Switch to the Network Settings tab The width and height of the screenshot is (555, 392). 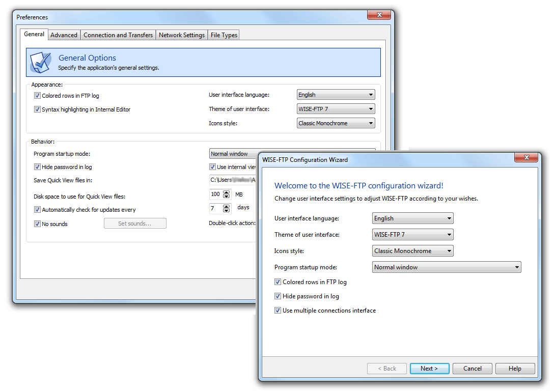coord(182,35)
